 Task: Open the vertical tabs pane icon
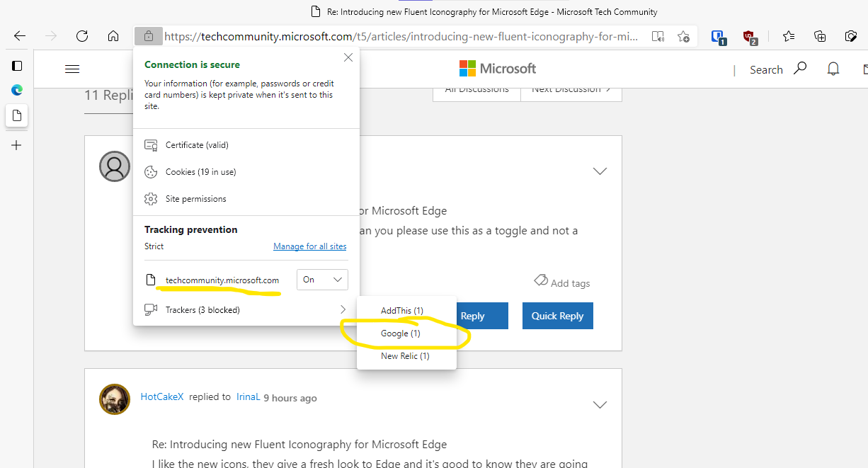coord(17,66)
